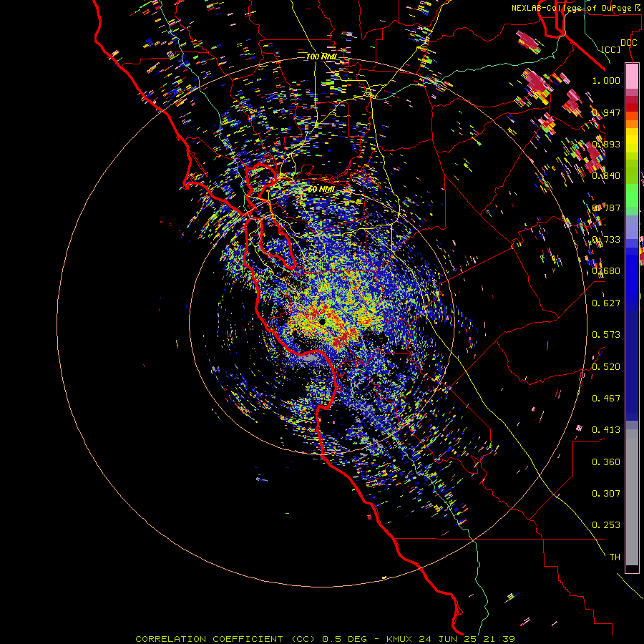The height and width of the screenshot is (644, 644).
Task: Select the 0.360 scale value
Action: 606,462
